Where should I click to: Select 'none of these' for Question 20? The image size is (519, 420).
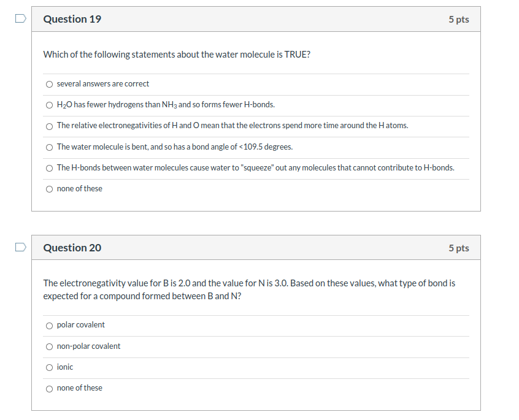click(49, 388)
